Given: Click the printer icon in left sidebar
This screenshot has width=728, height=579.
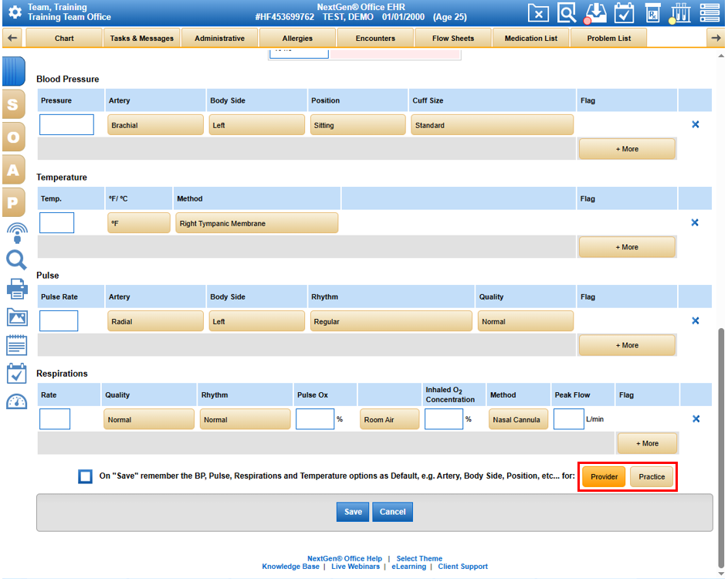Looking at the screenshot, I should (17, 289).
